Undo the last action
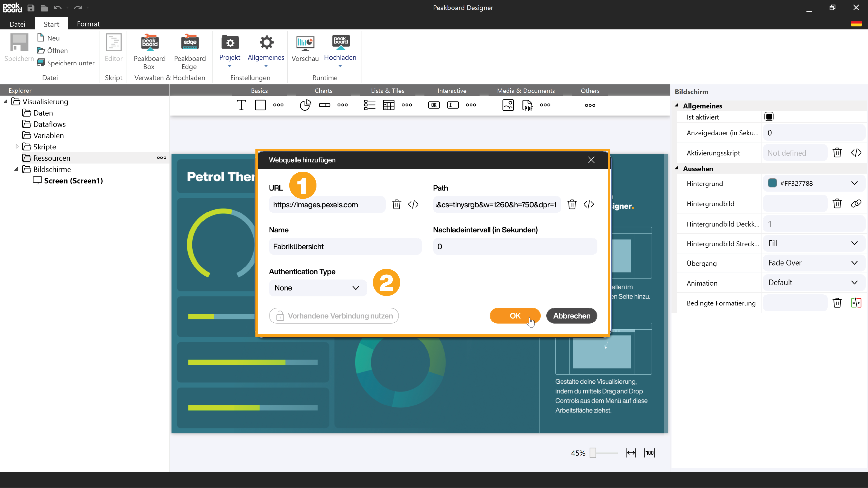 [x=58, y=7]
